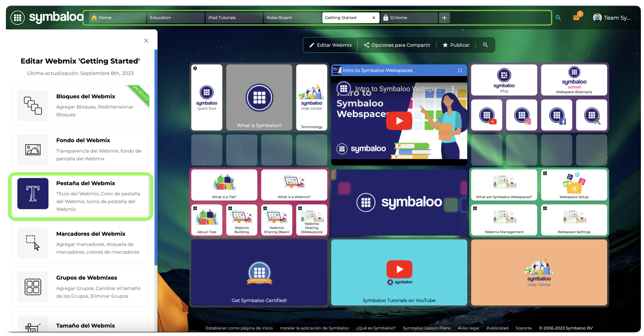Click the header search magnifier icon
Viewport: 644px width, 336px height.
(x=558, y=18)
